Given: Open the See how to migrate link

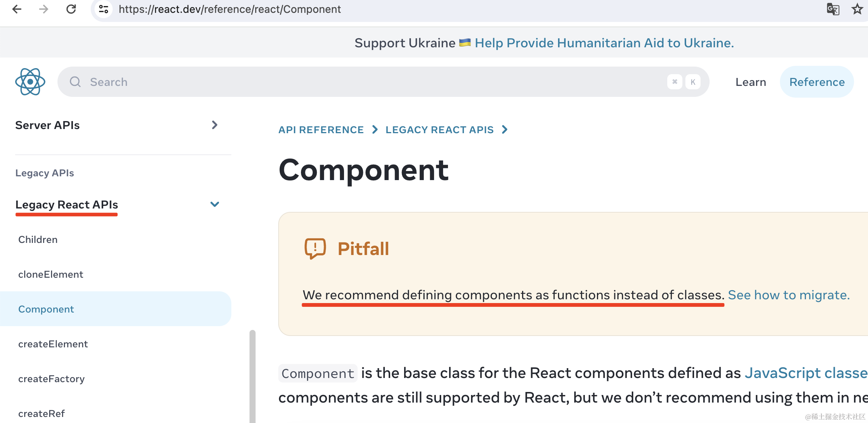Looking at the screenshot, I should tap(788, 295).
